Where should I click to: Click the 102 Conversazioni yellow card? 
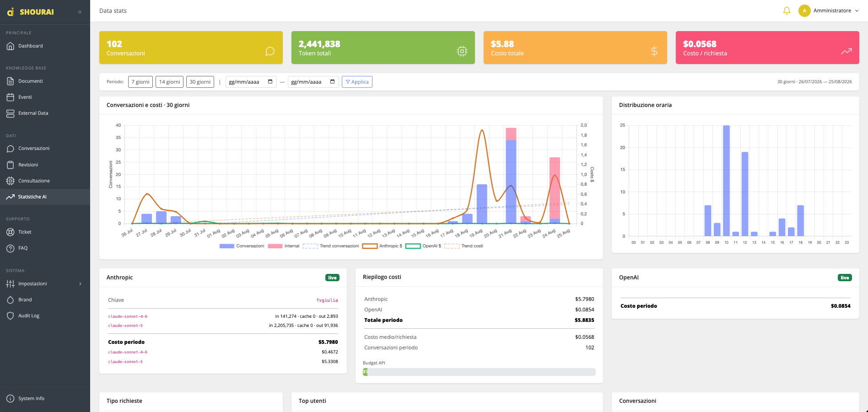(191, 48)
